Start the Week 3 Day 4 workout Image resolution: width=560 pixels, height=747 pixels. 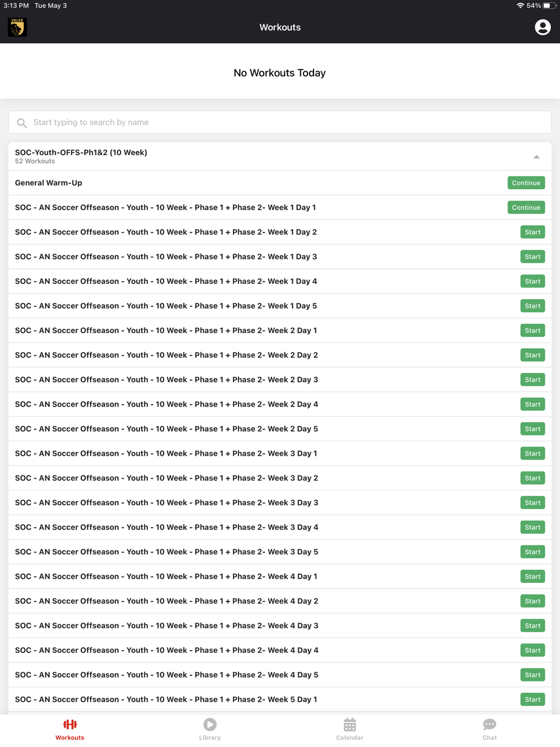533,527
